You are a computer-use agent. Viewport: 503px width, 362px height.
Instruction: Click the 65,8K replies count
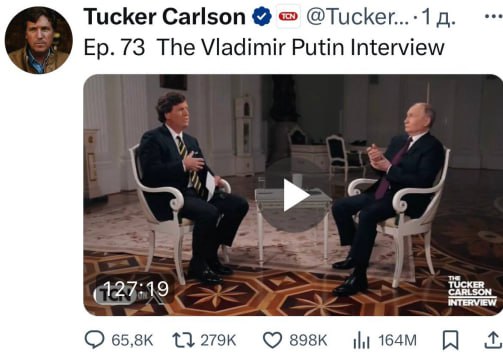(x=132, y=341)
